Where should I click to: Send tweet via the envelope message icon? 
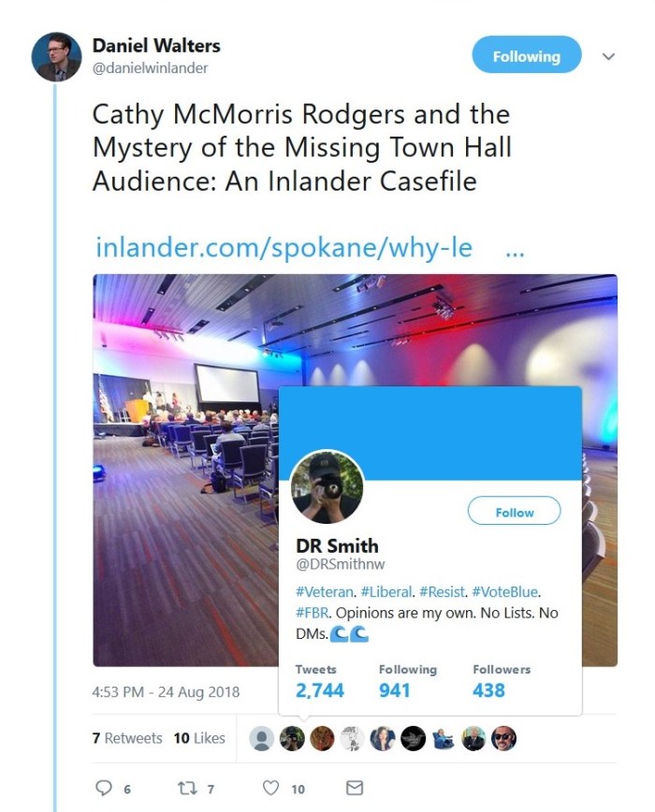click(x=354, y=789)
